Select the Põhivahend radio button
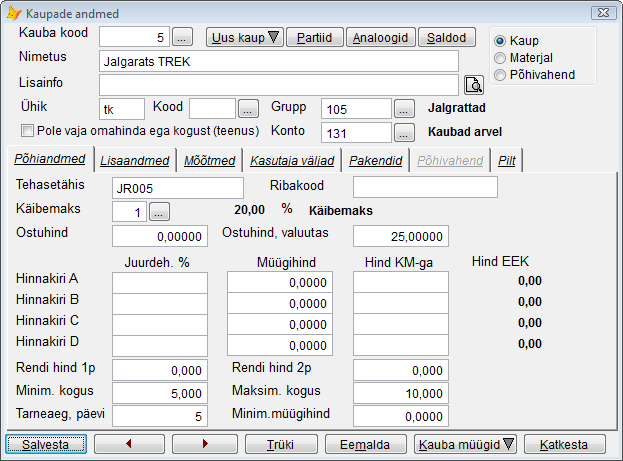 [500, 75]
